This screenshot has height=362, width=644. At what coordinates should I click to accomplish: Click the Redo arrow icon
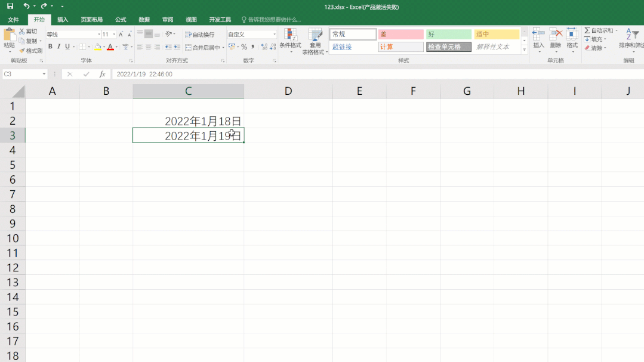coord(44,6)
